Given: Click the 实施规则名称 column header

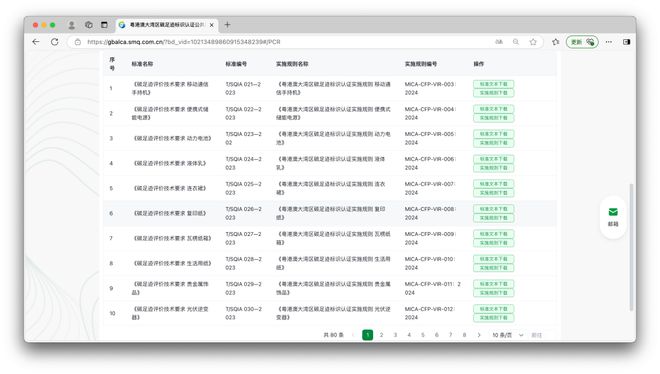Looking at the screenshot, I should 292,64.
